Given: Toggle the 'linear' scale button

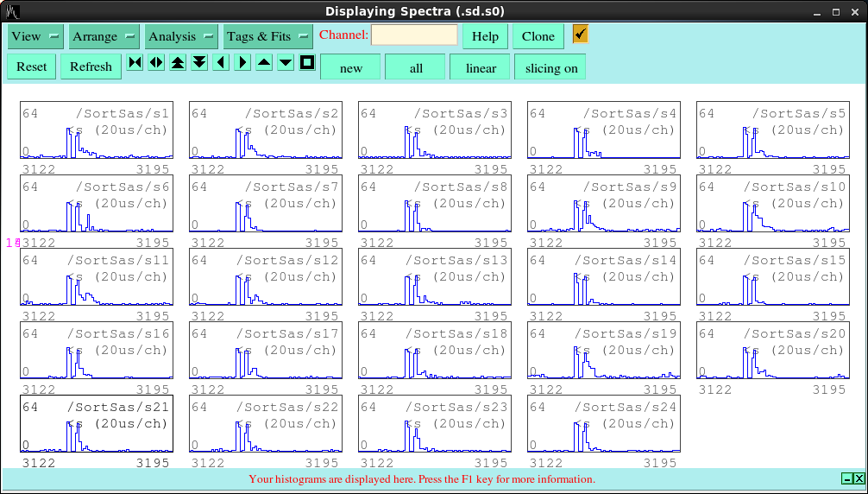Looking at the screenshot, I should click(x=481, y=67).
